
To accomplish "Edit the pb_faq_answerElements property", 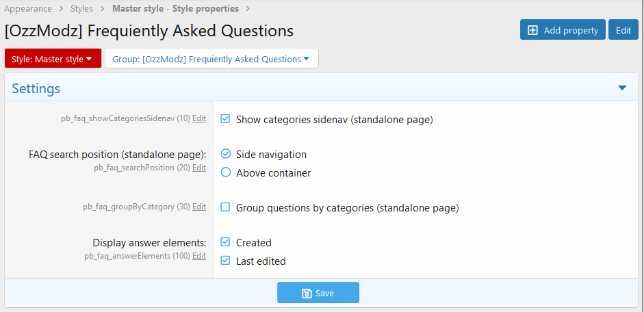I will pyautogui.click(x=199, y=256).
